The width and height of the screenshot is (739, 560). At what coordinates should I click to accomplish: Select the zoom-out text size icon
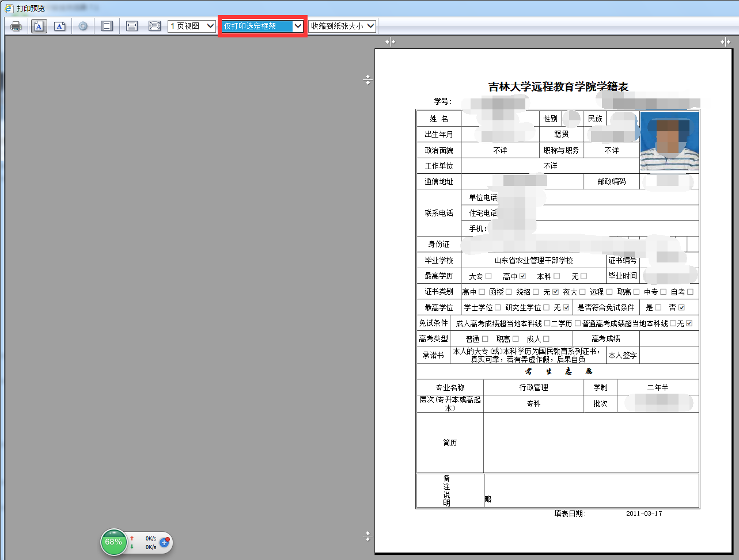[x=59, y=25]
